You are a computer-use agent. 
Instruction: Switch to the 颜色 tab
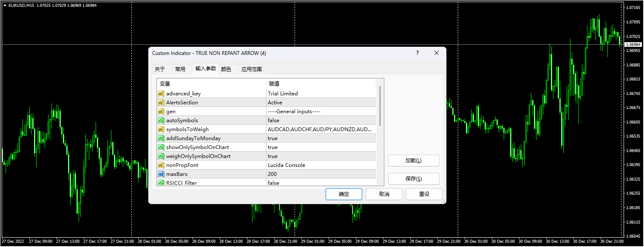[226, 69]
